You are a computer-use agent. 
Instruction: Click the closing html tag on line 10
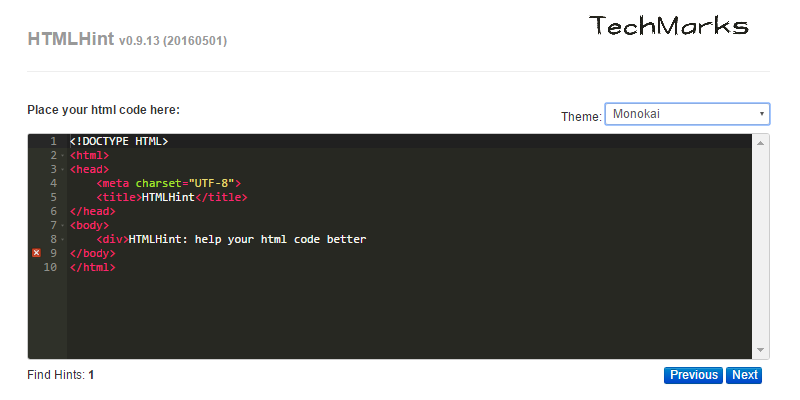(x=93, y=267)
